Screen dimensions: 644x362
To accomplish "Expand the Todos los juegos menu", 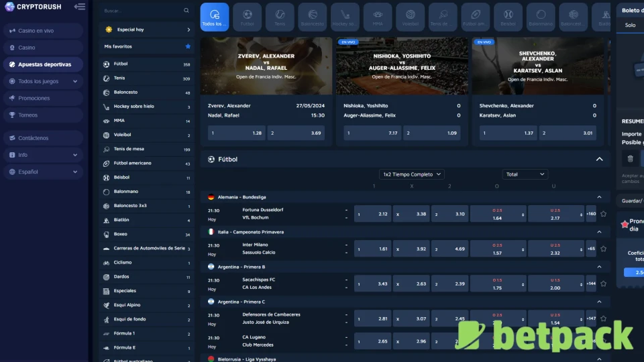I will [43, 81].
